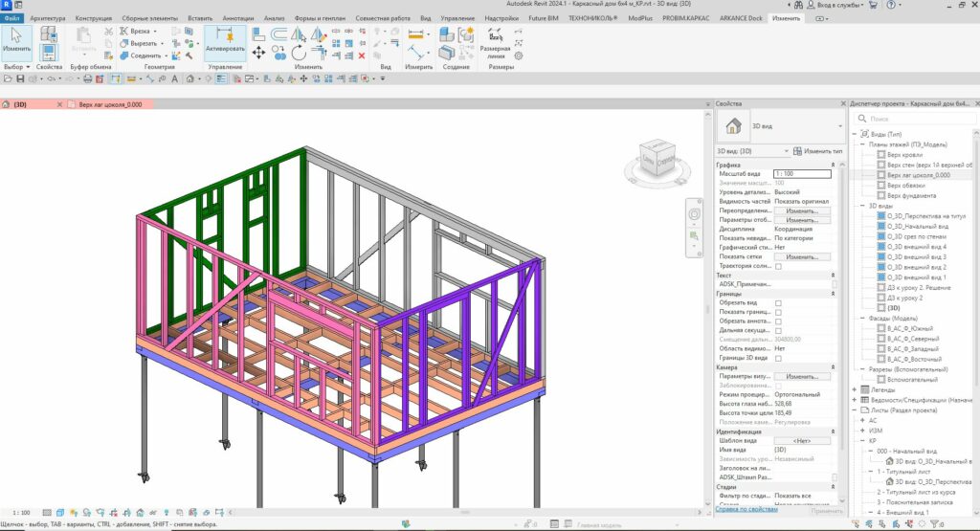Image resolution: width=980 pixels, height=531 pixels.
Task: Click the Масштаб вида 1 : 100 field
Action: point(809,173)
